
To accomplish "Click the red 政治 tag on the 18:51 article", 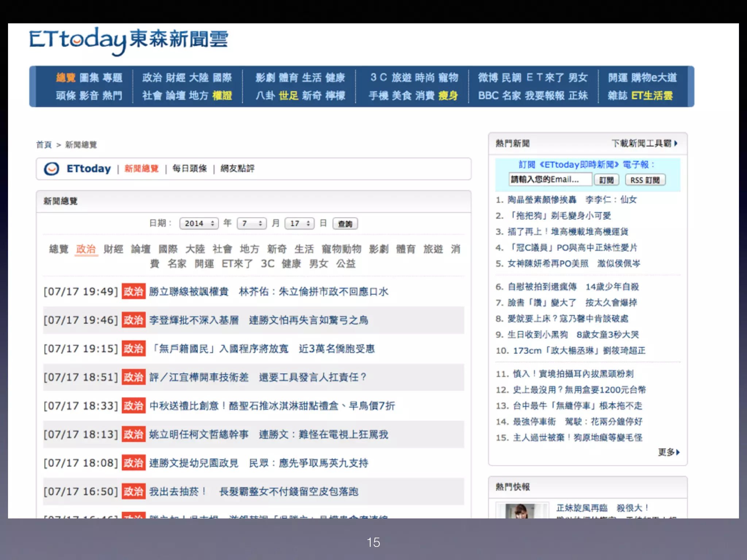I will [133, 377].
